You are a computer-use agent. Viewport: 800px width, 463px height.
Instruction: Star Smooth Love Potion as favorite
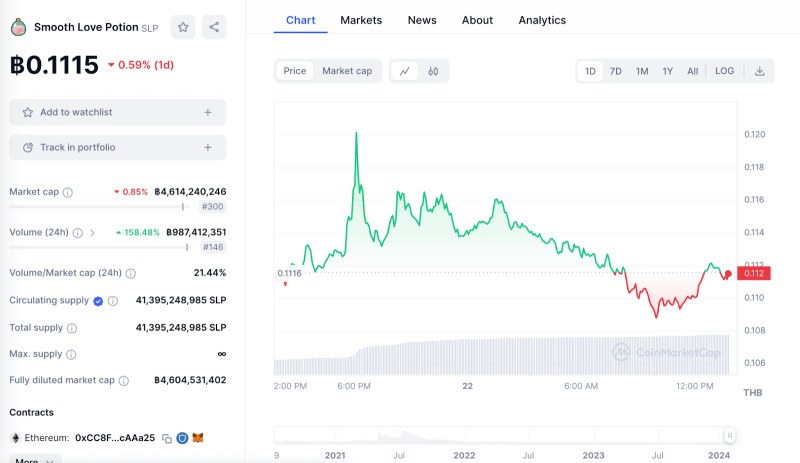pos(183,27)
